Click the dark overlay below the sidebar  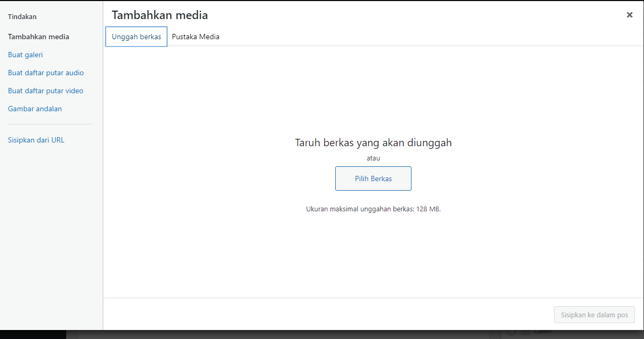pyautogui.click(x=32, y=334)
